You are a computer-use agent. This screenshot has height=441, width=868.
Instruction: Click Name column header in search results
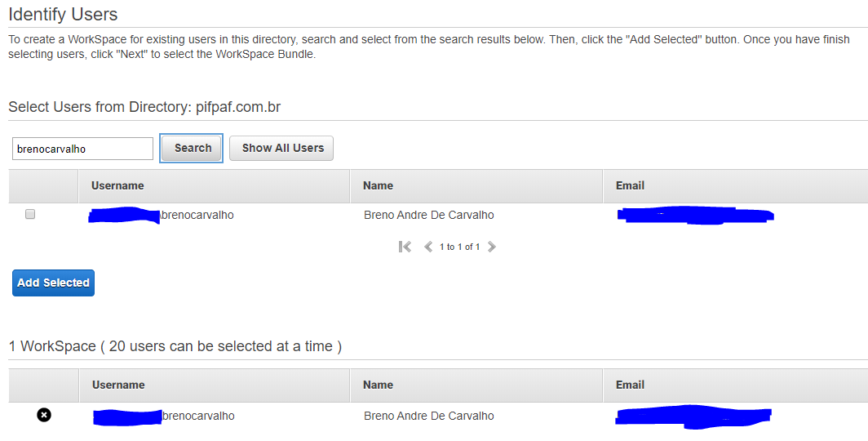(379, 185)
